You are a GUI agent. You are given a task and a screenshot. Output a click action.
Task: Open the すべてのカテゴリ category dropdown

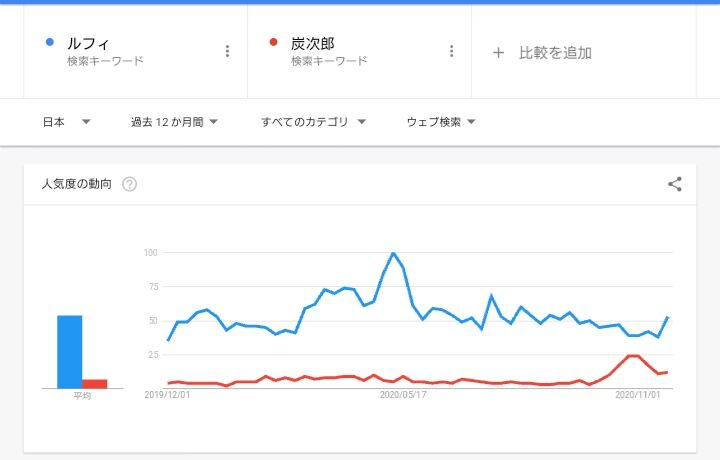pos(314,122)
